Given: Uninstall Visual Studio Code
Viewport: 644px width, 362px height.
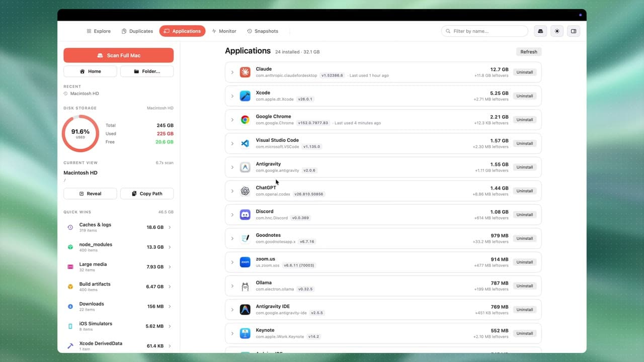Looking at the screenshot, I should (x=525, y=143).
